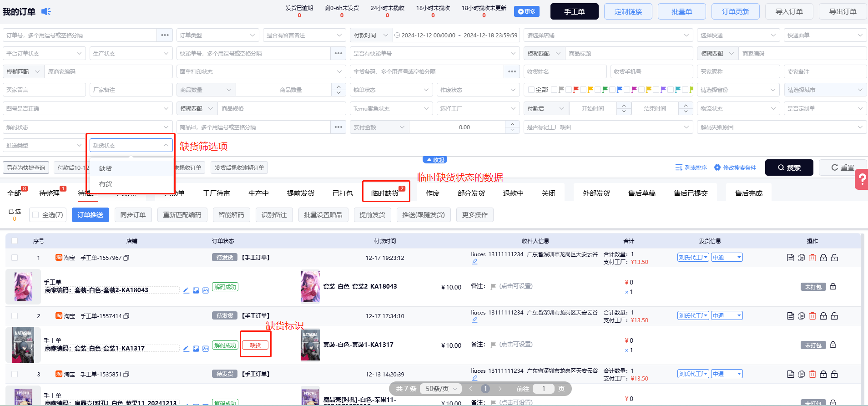Image resolution: width=868 pixels, height=406 pixels.
Task: Click the edit address icon under order 1557967 recipient
Action: point(474,262)
